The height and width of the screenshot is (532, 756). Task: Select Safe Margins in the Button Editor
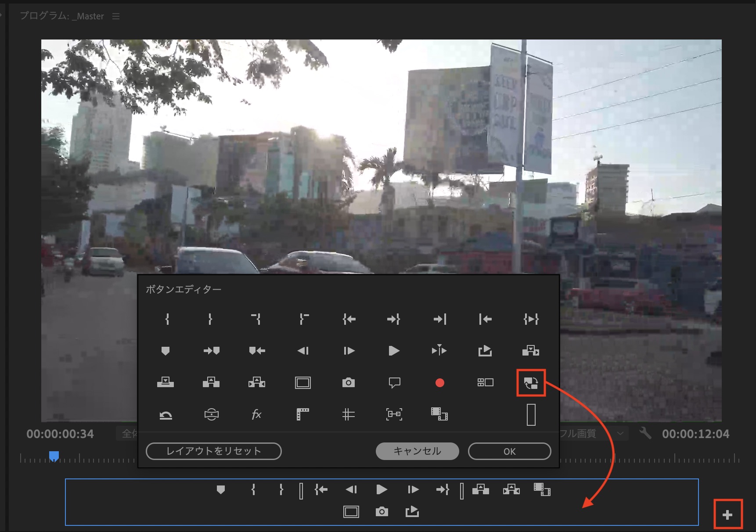pos(303,383)
